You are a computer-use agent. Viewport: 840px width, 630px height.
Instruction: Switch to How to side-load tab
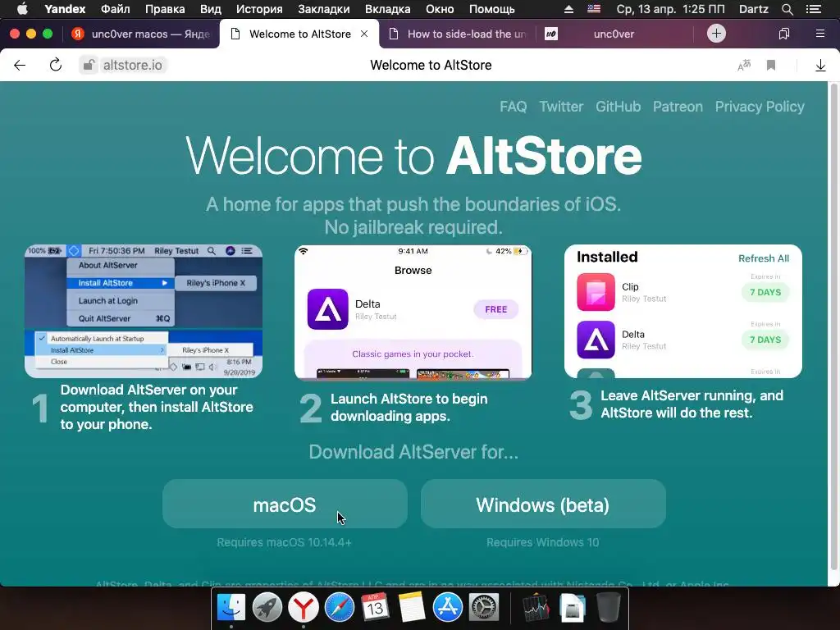pos(458,34)
